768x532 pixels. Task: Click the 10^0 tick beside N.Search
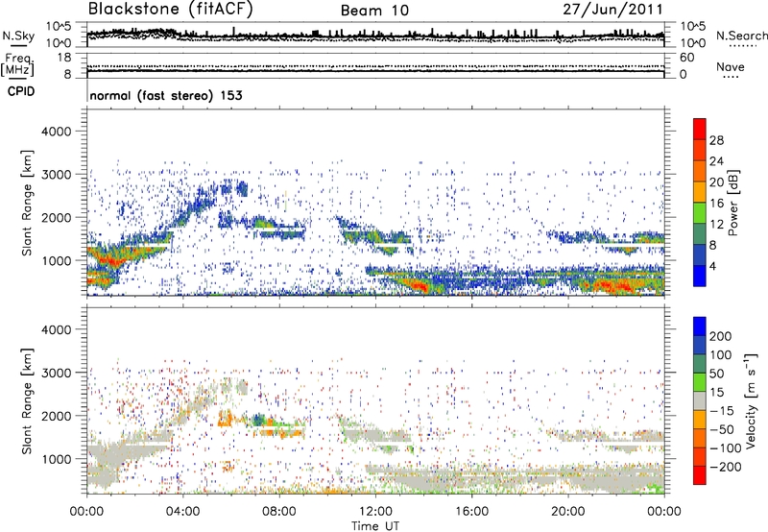click(x=693, y=43)
